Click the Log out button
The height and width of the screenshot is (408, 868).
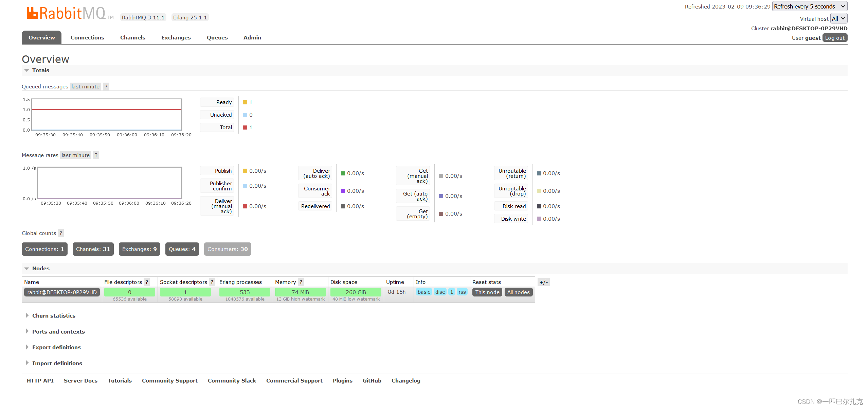tap(834, 38)
